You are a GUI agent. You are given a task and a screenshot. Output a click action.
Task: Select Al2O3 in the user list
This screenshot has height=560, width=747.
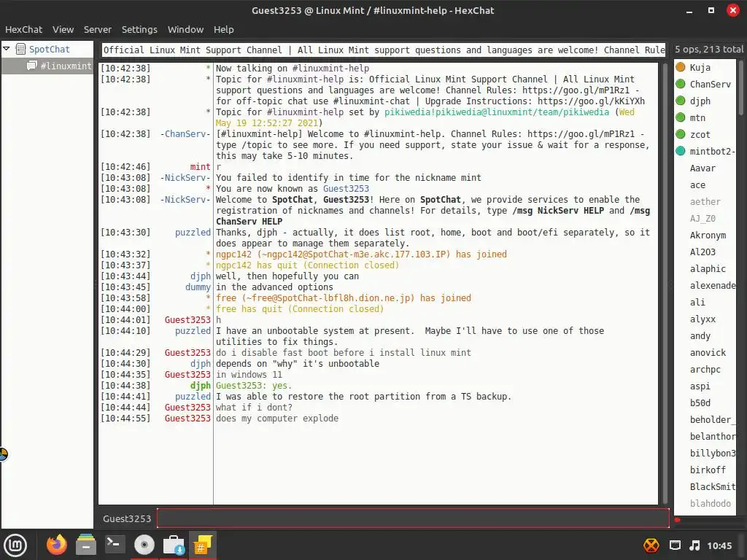coord(703,252)
